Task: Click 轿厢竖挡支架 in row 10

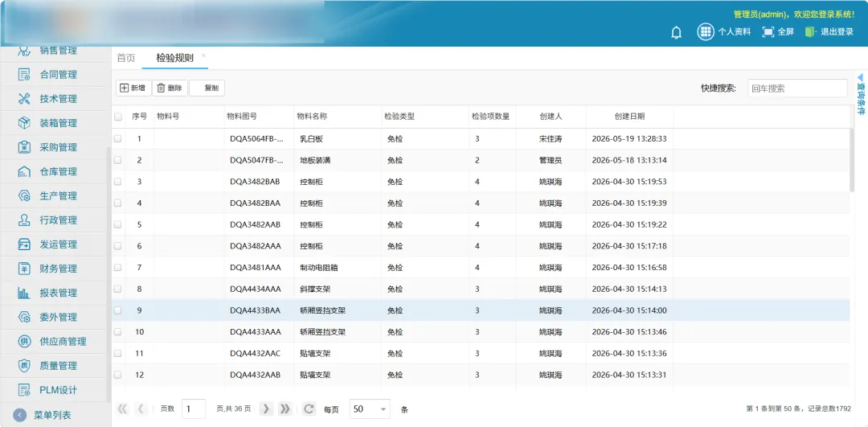Action: point(323,332)
